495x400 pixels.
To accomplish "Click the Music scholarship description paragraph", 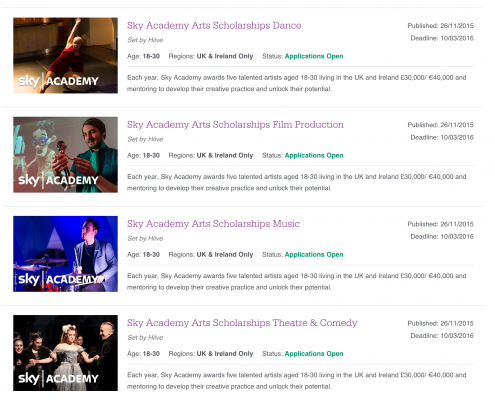I will (x=297, y=282).
